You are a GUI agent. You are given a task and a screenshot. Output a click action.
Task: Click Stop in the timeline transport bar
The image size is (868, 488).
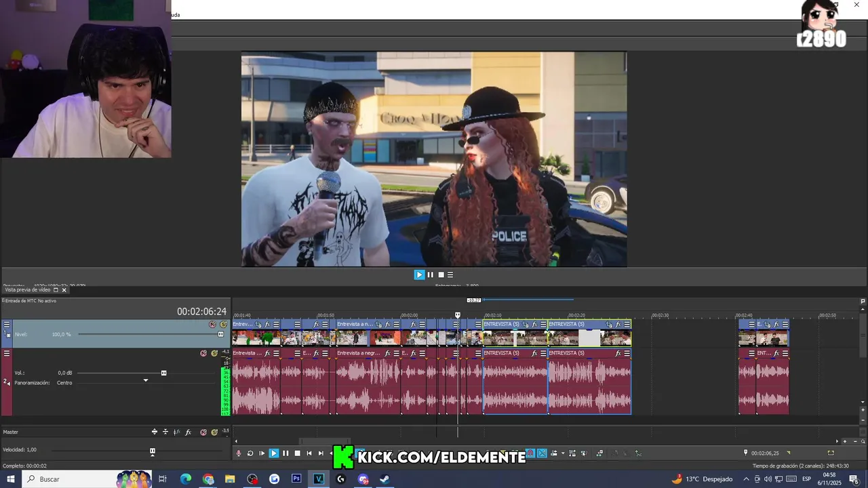[297, 453]
